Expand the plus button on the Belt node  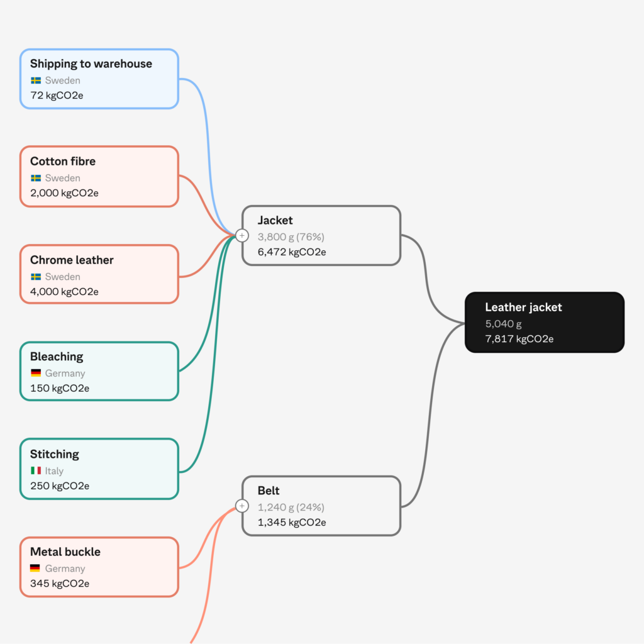(242, 506)
